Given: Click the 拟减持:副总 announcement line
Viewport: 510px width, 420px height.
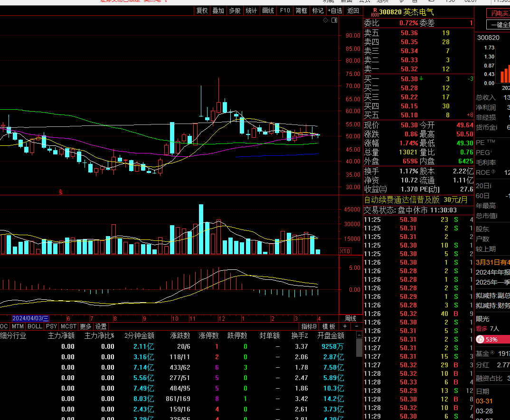Looking at the screenshot, I should [x=493, y=296].
